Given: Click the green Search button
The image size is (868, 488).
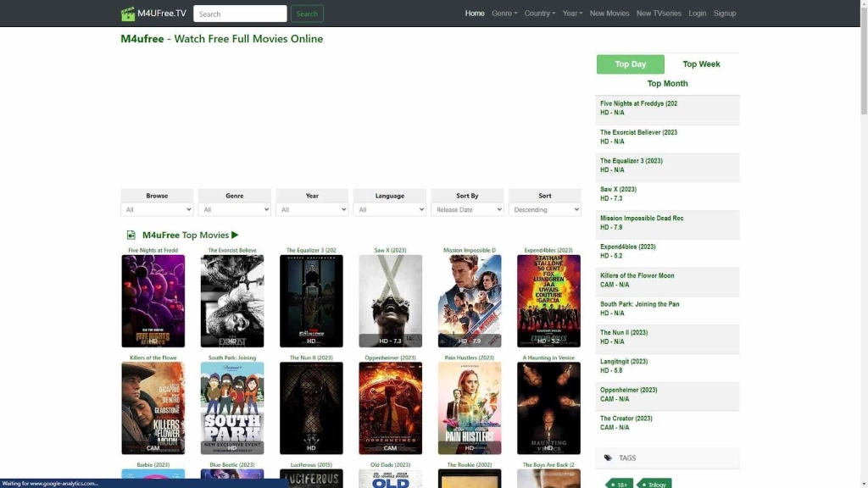Looking at the screenshot, I should point(307,14).
